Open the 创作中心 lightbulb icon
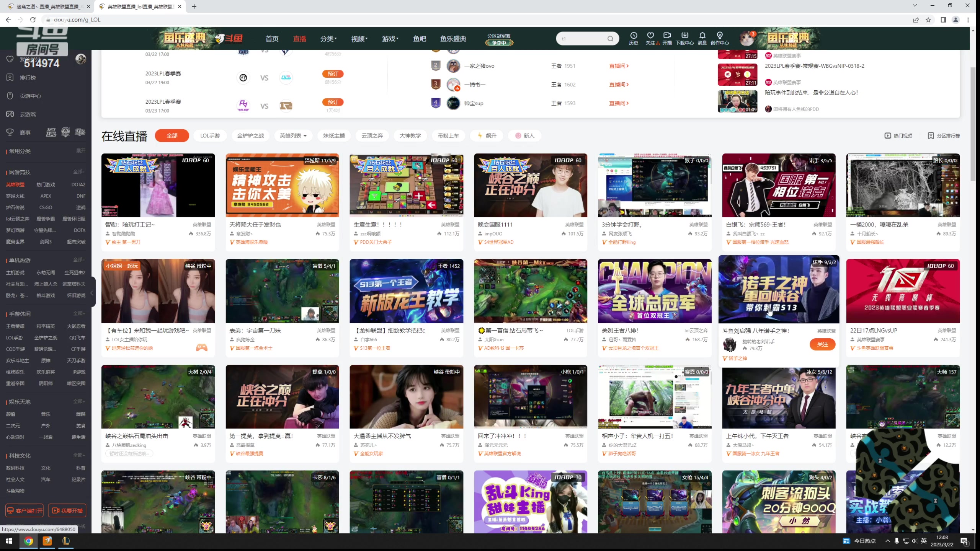The width and height of the screenshot is (980, 551). [720, 36]
